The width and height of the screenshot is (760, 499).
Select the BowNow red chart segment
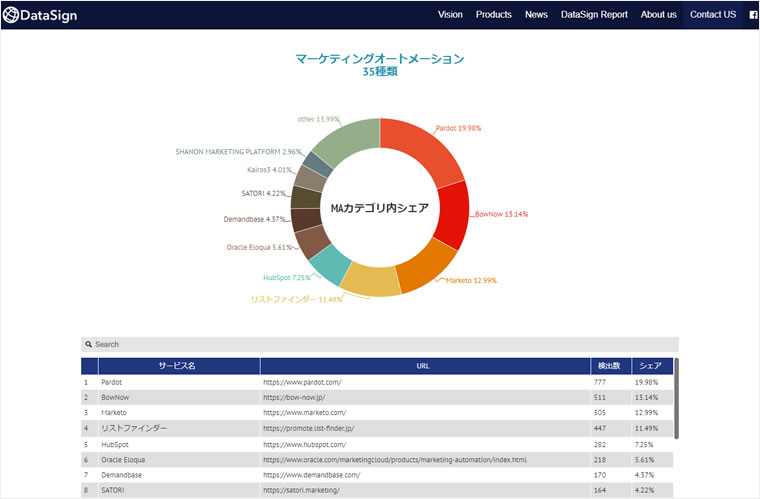click(x=453, y=215)
